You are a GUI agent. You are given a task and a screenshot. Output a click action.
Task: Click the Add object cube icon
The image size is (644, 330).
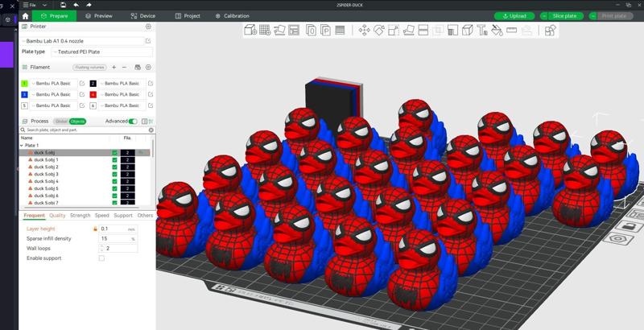point(250,31)
